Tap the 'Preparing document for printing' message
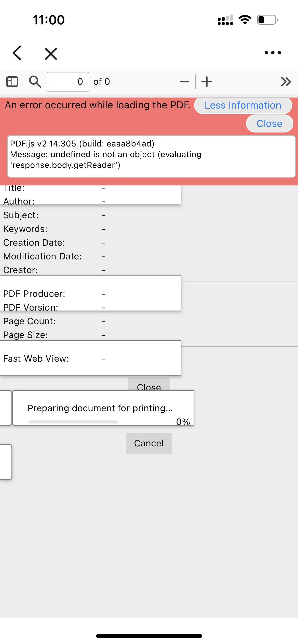The height and width of the screenshot is (644, 298). click(x=100, y=408)
